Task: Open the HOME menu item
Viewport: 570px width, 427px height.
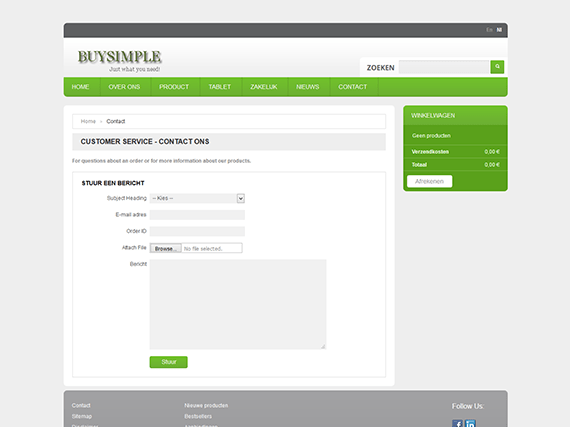Action: [80, 87]
